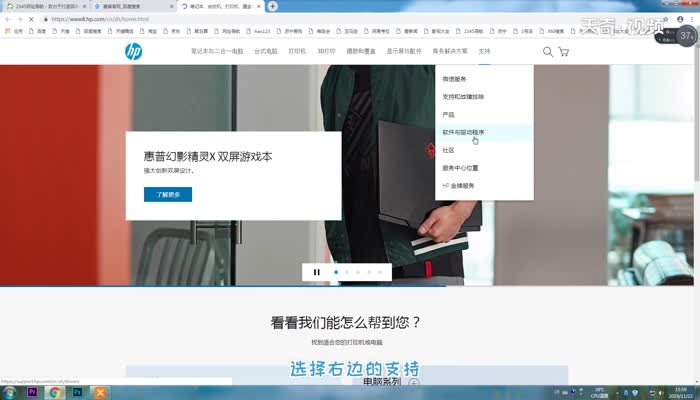The height and width of the screenshot is (400, 700).
Task: Stop the page loading with the X button
Action: tap(31, 19)
